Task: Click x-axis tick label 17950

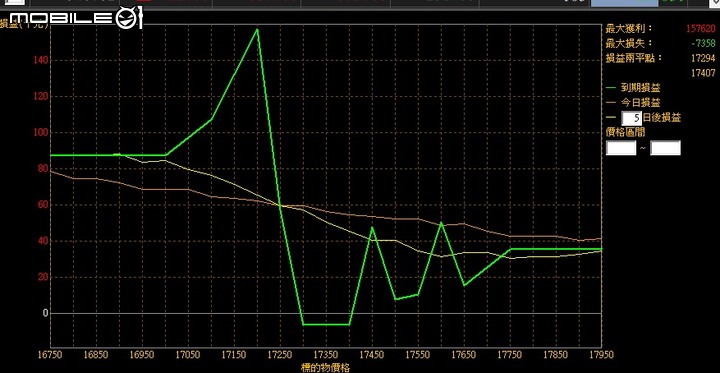Action: 601,355
